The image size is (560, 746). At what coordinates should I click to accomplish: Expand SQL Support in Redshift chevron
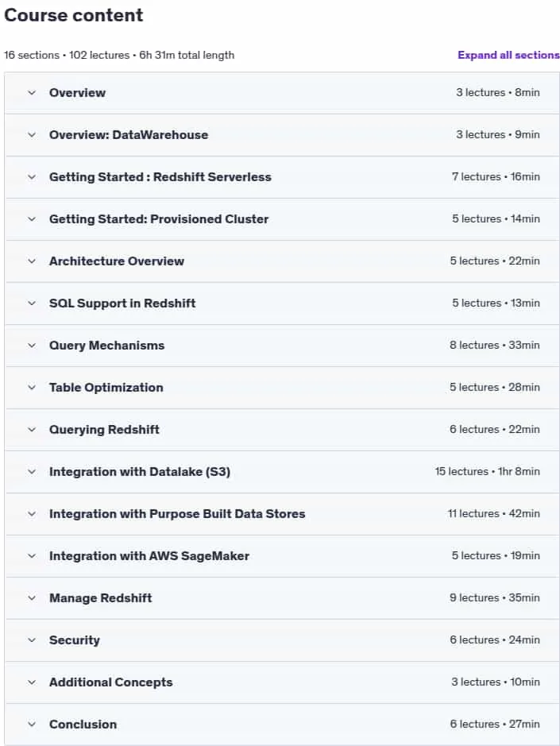click(x=32, y=303)
